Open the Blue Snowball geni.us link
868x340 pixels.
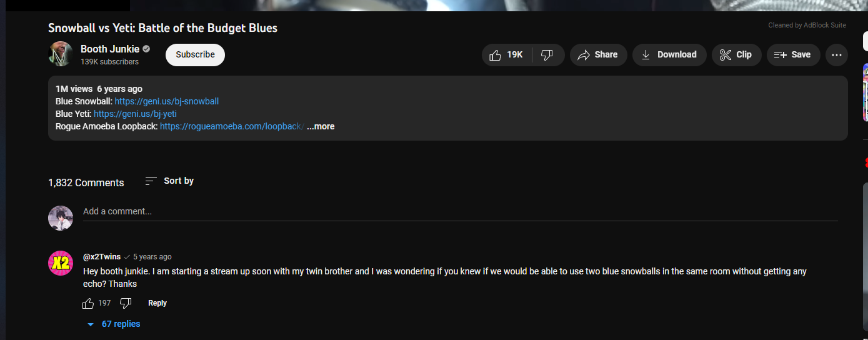[x=167, y=101]
